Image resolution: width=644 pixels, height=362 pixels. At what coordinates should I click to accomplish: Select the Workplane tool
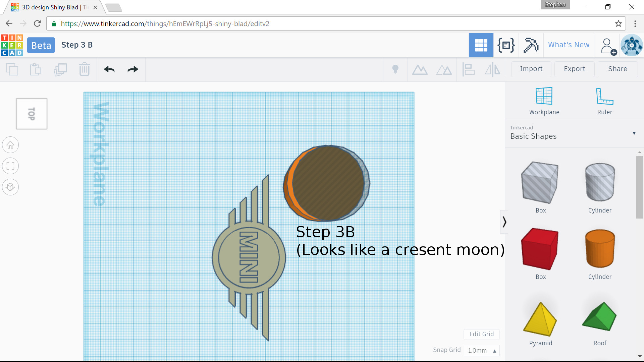click(x=544, y=101)
